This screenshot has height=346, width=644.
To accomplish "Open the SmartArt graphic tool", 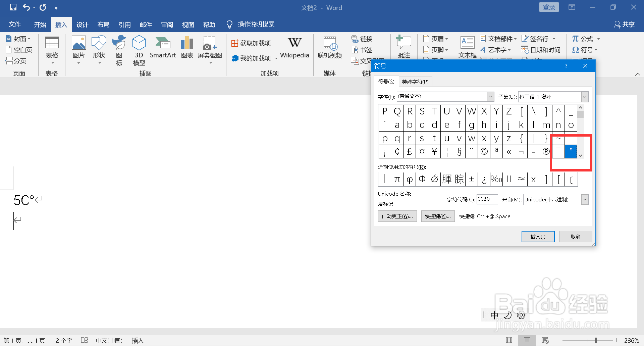I will pos(163,47).
